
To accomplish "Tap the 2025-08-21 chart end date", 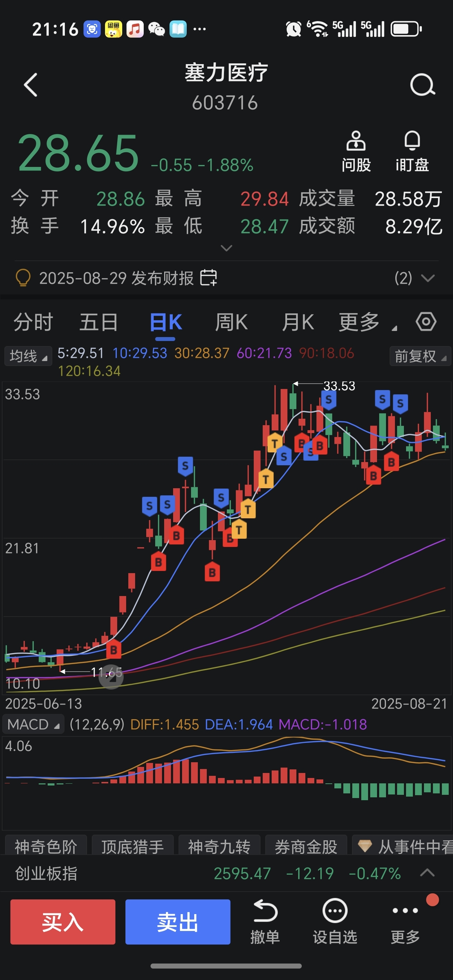I will pos(409,704).
